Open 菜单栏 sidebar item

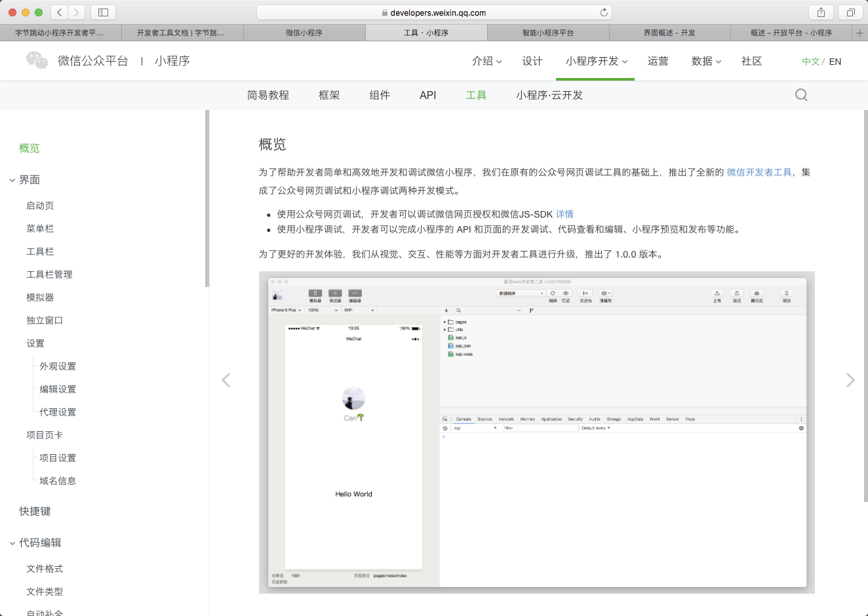click(x=40, y=229)
